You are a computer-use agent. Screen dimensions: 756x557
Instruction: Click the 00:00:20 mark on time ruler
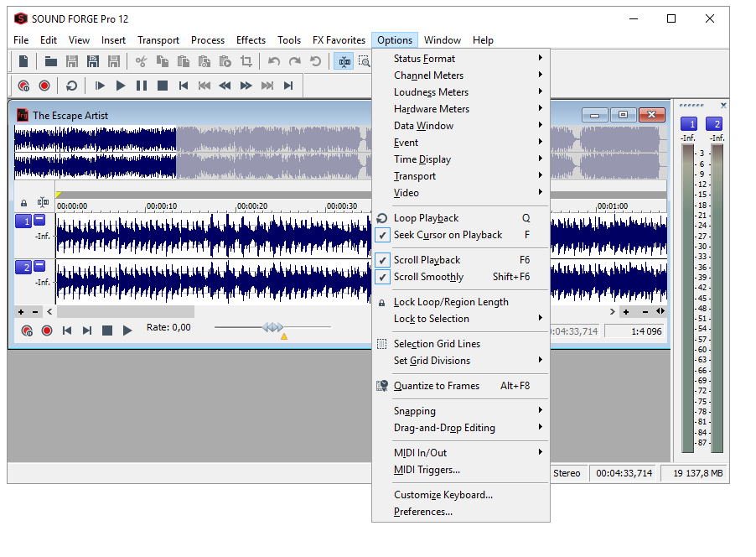pyautogui.click(x=251, y=206)
